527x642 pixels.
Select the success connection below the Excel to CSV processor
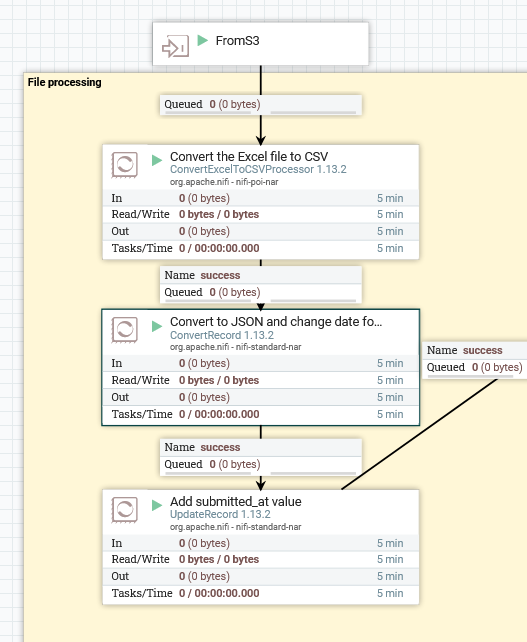click(x=261, y=284)
